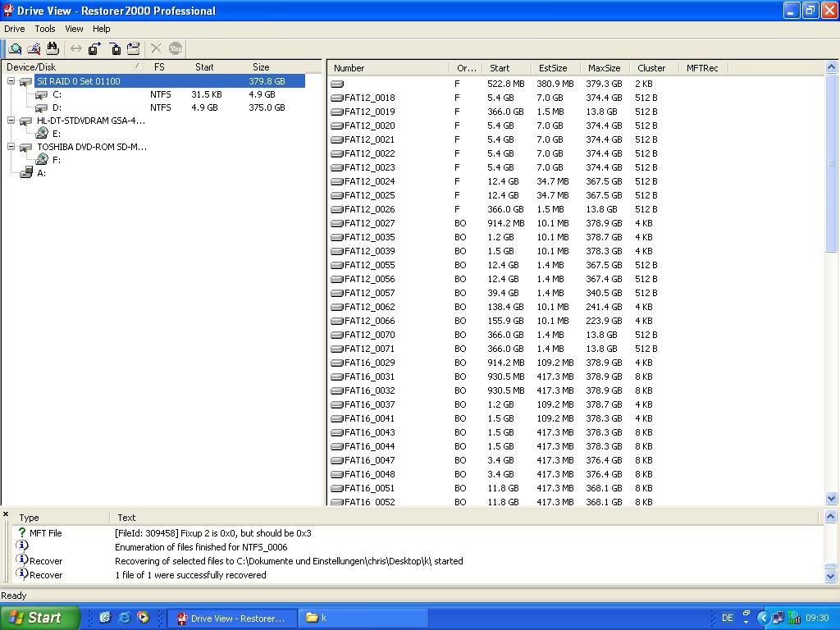Click partition list scrollbar down arrow
840x630 pixels.
click(x=832, y=498)
